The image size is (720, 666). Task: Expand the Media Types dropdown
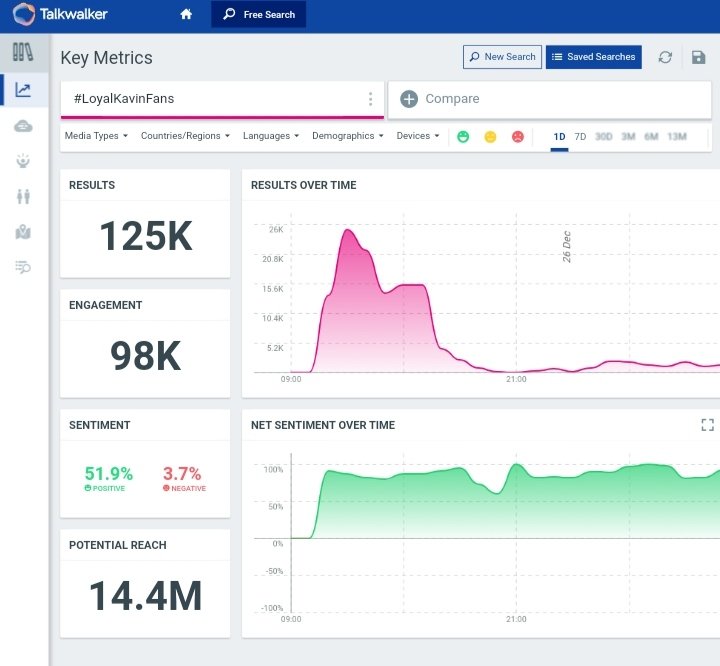(x=96, y=136)
